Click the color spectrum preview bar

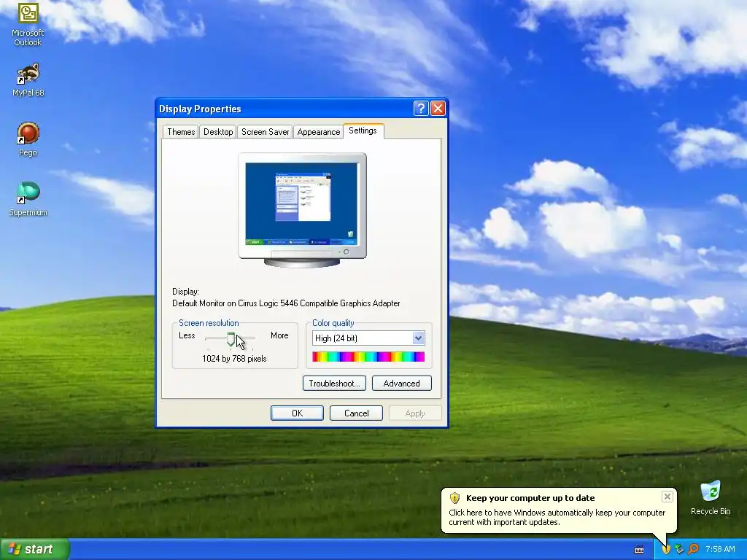(x=368, y=357)
